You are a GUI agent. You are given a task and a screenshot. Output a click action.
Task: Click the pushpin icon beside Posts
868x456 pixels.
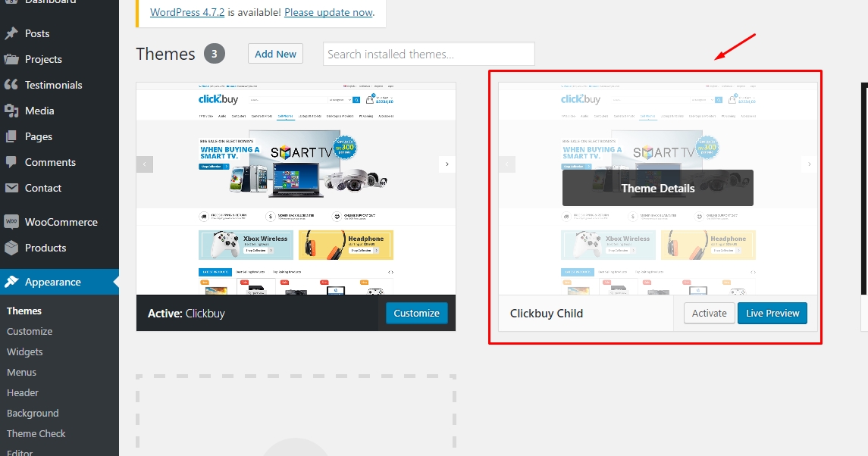(x=11, y=33)
